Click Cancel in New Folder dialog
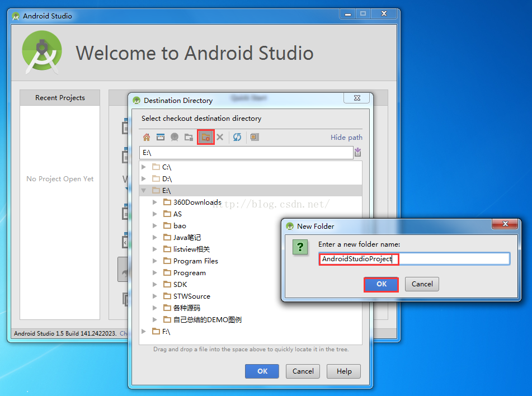 coord(422,284)
